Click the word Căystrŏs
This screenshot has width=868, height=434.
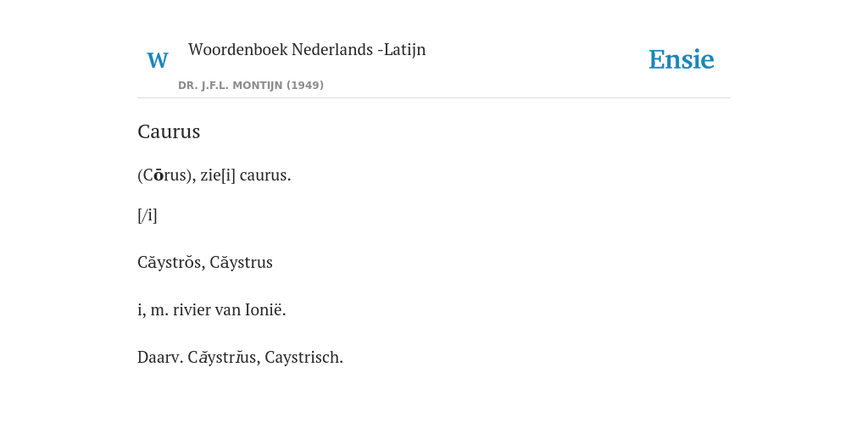(x=170, y=263)
